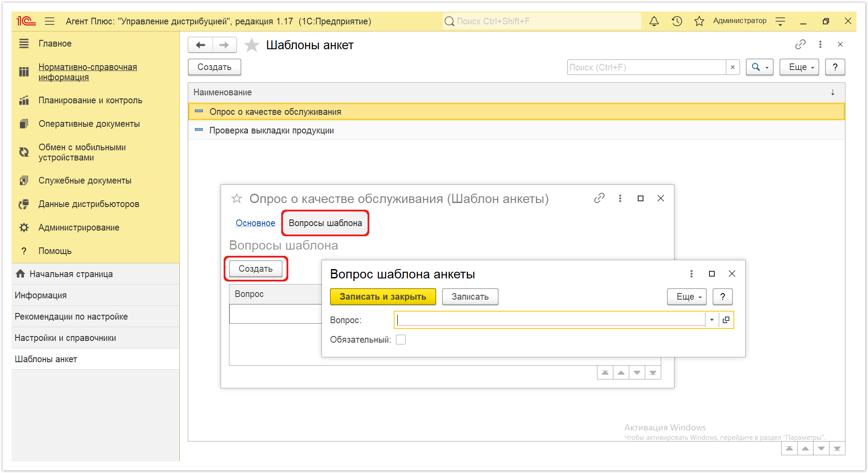Expand the Вопрос field dropdown arrow
868x473 pixels.
coord(712,320)
